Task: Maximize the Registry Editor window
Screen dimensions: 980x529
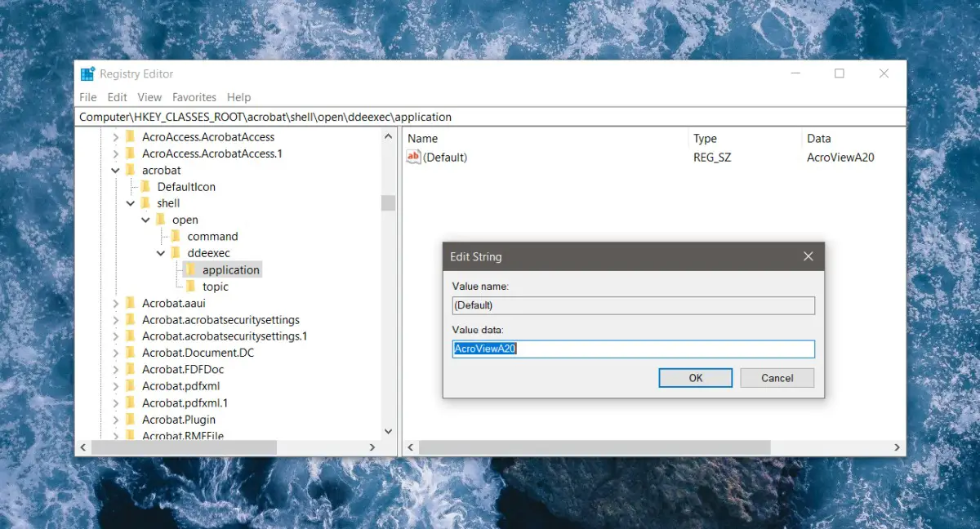Action: (x=839, y=73)
